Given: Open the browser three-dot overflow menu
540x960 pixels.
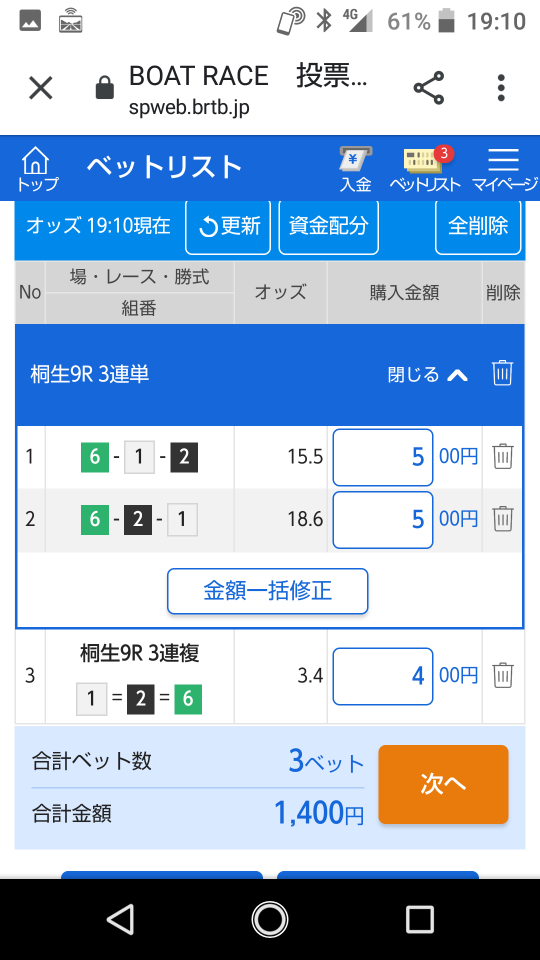Looking at the screenshot, I should coord(501,88).
